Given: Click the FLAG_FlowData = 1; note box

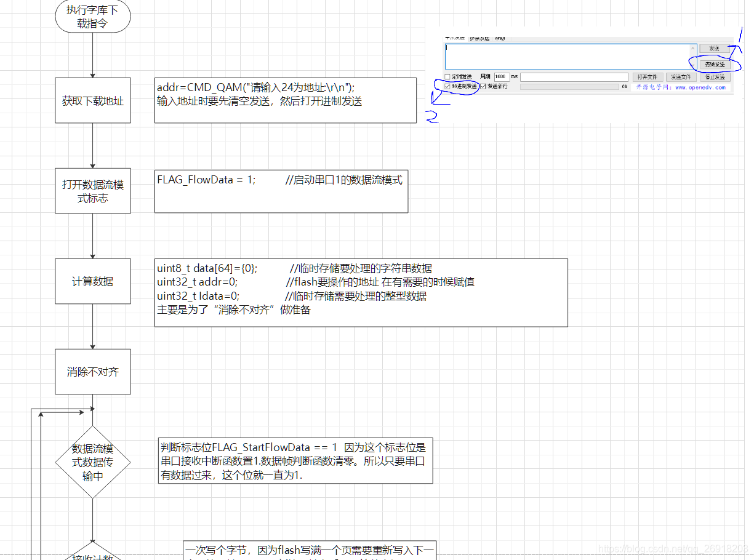Looking at the screenshot, I should [x=281, y=191].
